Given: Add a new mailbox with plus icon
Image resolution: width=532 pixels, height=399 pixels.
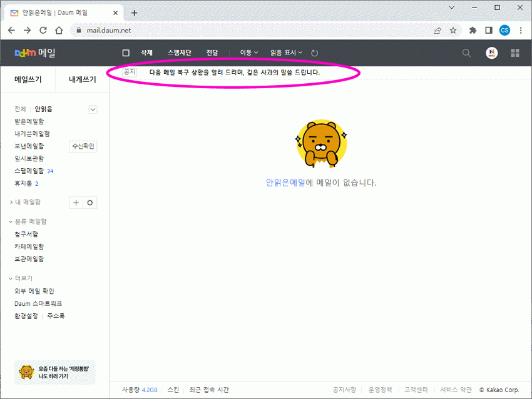Looking at the screenshot, I should [76, 203].
